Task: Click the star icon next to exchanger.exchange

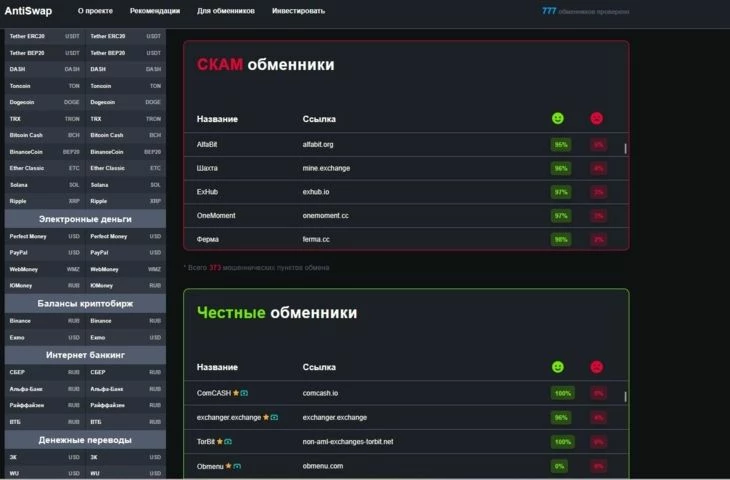Action: [266, 417]
